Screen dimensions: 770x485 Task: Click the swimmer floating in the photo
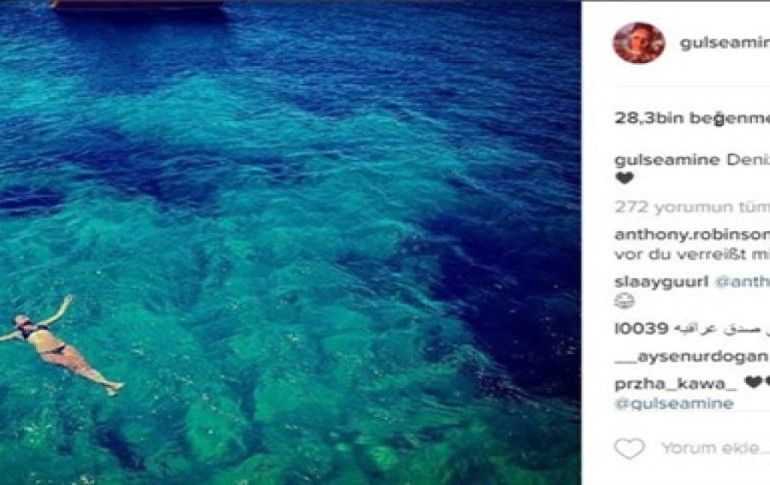pos(61,345)
